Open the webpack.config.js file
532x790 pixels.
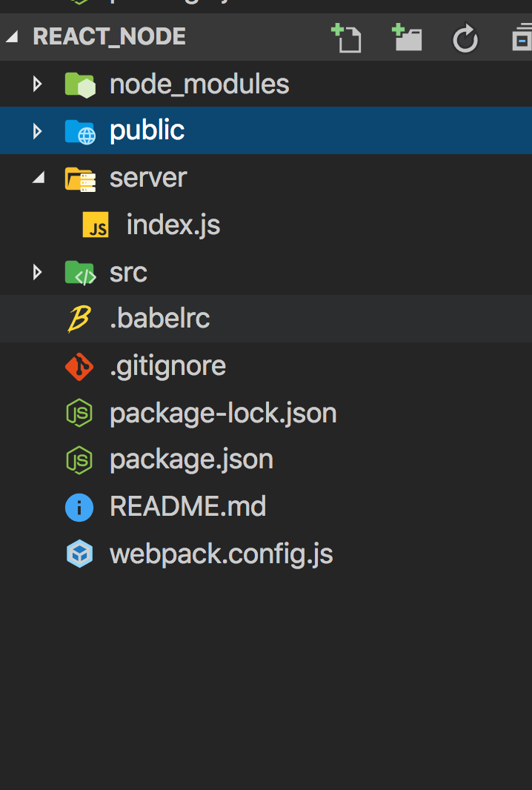click(221, 554)
